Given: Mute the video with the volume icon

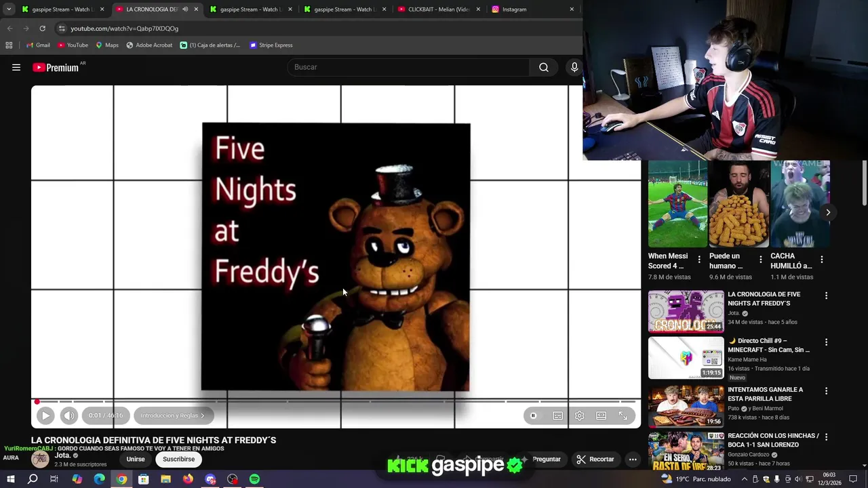Looking at the screenshot, I should 69,415.
